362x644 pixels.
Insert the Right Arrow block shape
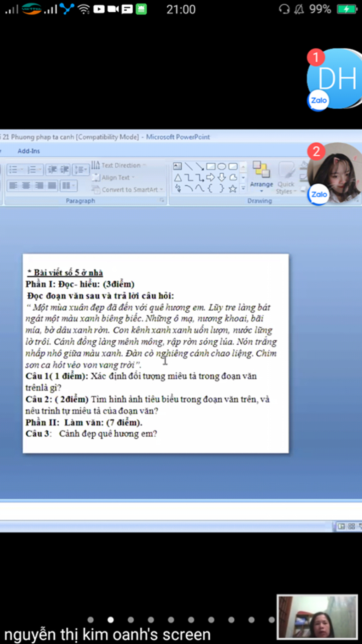coord(211,178)
